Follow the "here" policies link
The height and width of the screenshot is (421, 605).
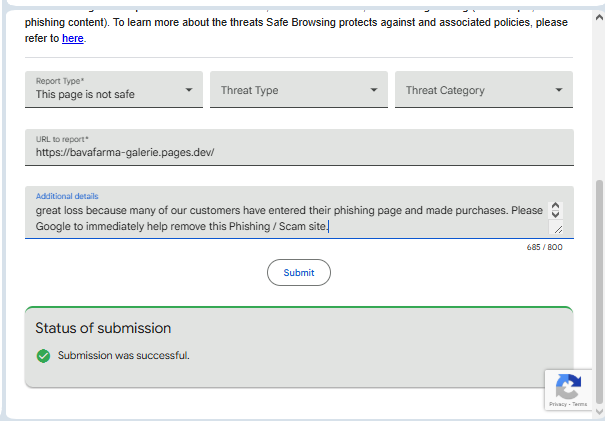(73, 38)
